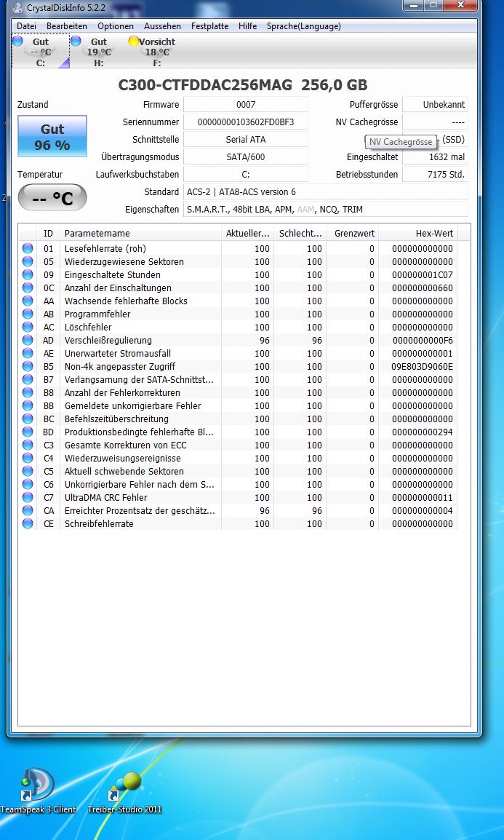Select the Produktionsbedingte fehlerhafte Bl... row
The height and width of the screenshot is (840, 504).
coord(238,432)
